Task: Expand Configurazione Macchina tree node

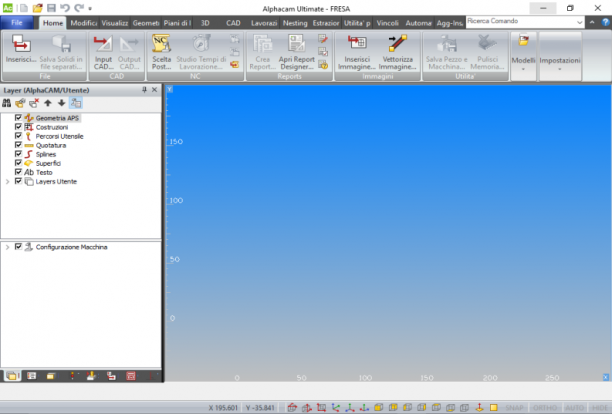Action: [x=7, y=247]
